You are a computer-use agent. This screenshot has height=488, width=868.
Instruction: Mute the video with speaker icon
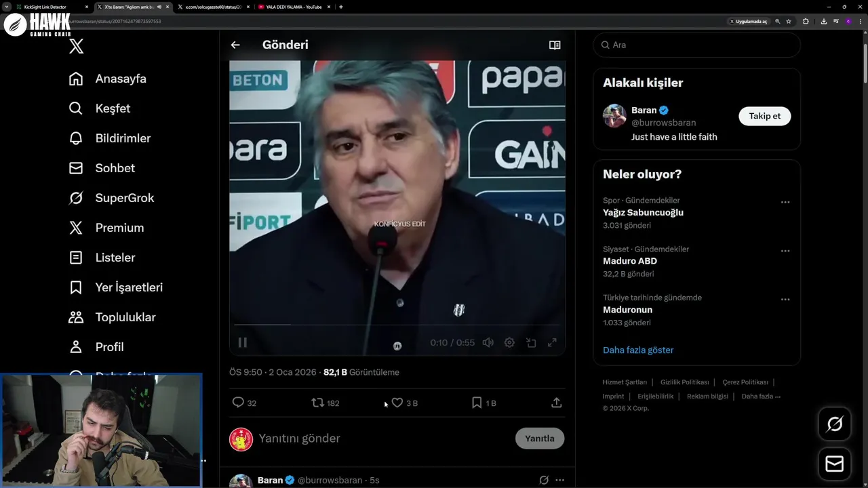(x=488, y=342)
